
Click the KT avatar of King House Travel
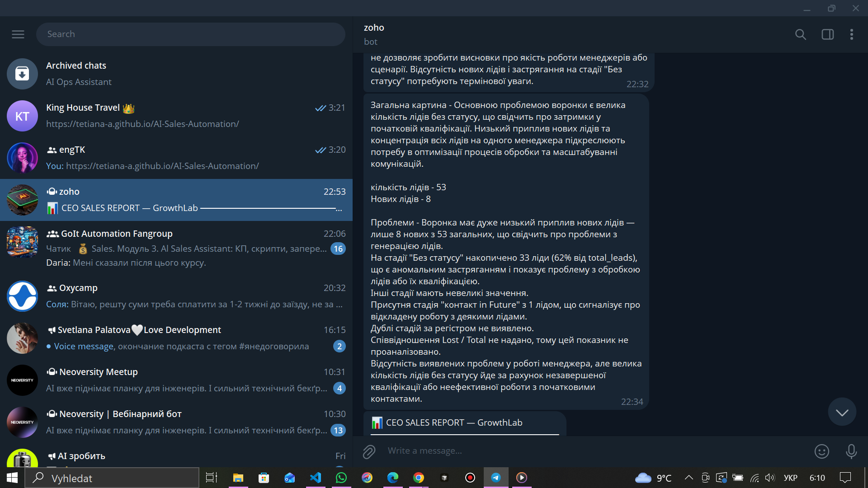(x=22, y=116)
